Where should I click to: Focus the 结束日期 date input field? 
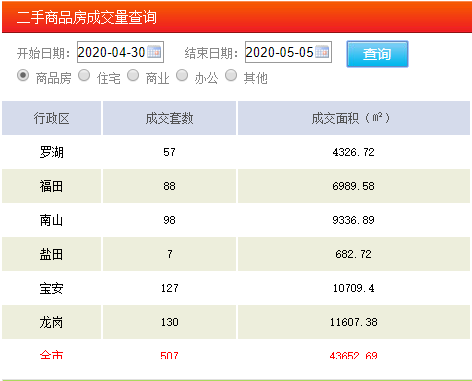[x=288, y=52]
